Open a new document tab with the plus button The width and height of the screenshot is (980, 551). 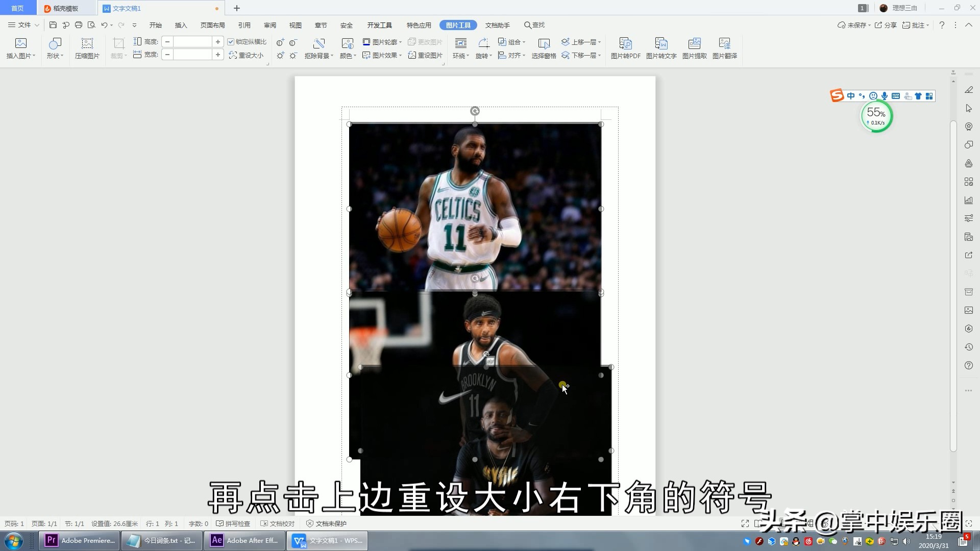tap(237, 8)
